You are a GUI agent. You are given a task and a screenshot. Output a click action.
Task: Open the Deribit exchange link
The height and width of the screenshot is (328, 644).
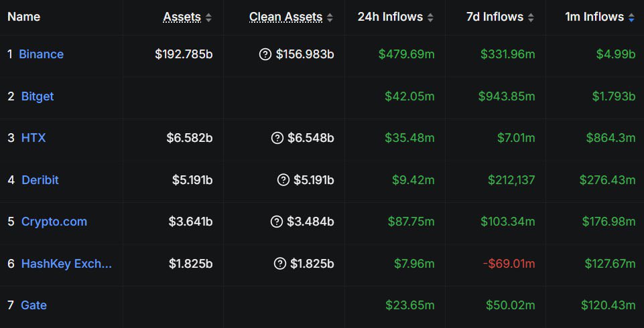click(40, 180)
